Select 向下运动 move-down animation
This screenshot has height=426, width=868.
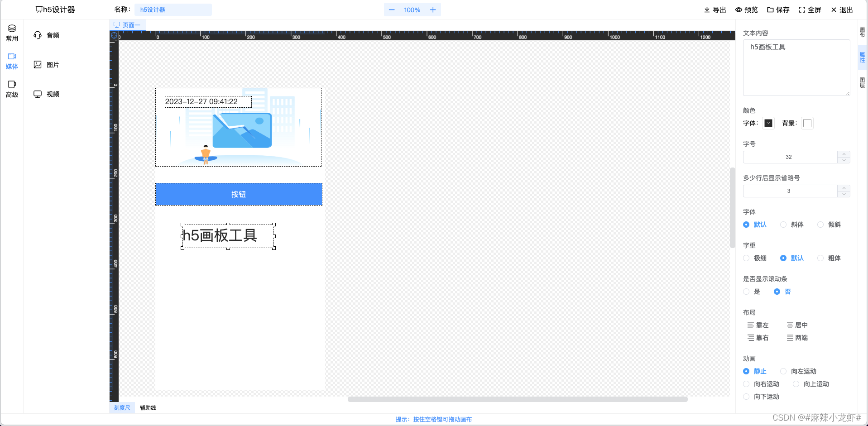pos(761,397)
